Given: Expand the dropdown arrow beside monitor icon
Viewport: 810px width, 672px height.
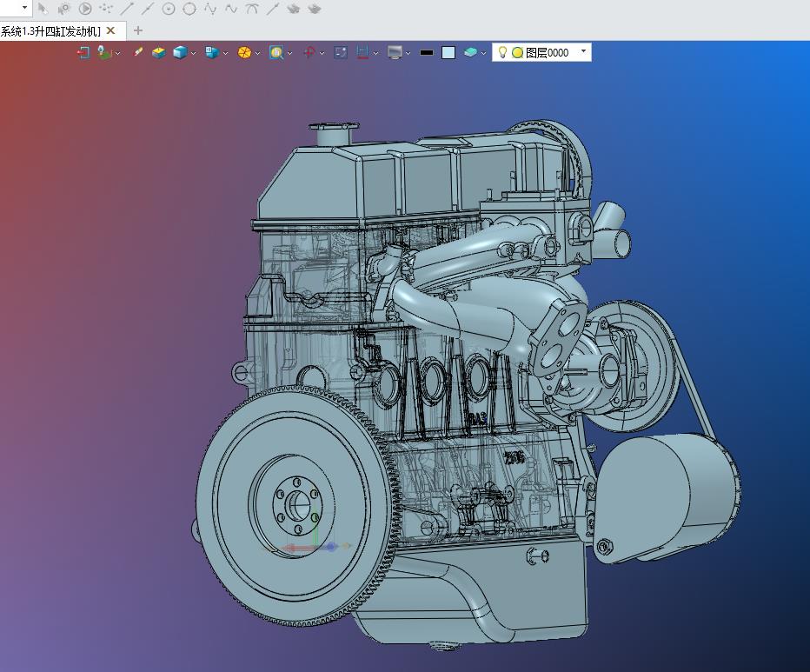Looking at the screenshot, I should click(x=408, y=53).
